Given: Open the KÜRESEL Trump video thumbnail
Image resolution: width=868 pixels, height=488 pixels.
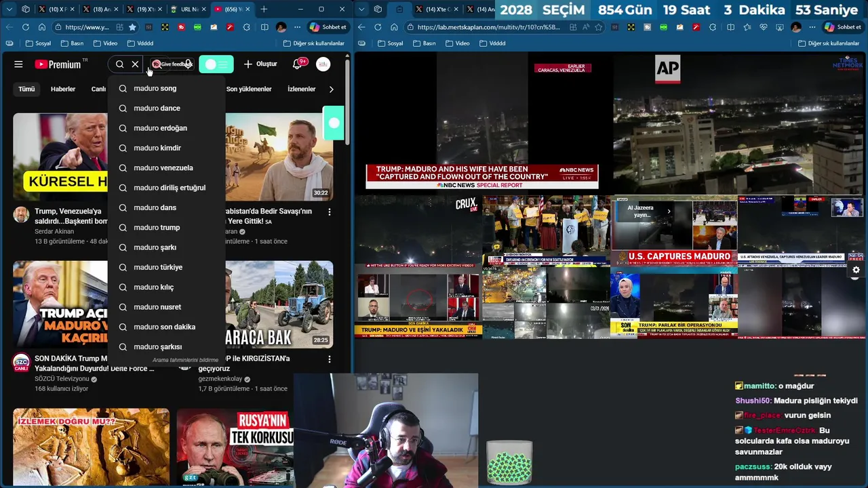Looking at the screenshot, I should 60,157.
